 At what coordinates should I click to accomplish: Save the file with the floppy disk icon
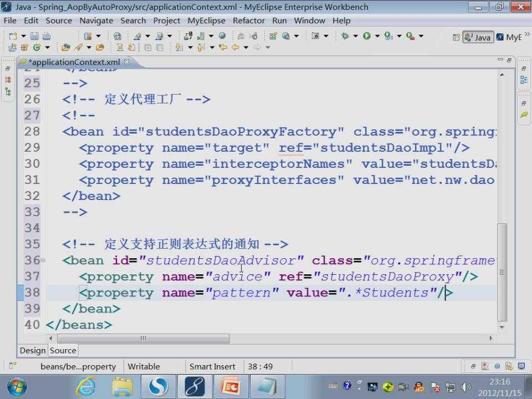[34, 36]
